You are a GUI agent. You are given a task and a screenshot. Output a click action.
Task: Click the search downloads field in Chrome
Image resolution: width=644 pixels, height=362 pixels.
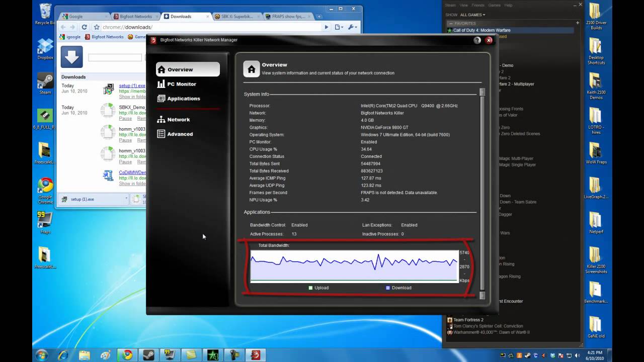tap(115, 58)
